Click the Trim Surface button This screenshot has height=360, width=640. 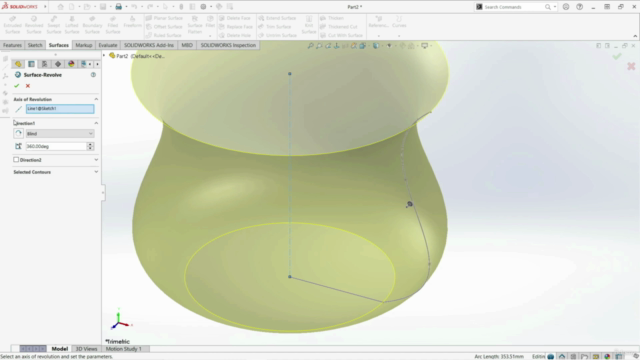(275, 27)
